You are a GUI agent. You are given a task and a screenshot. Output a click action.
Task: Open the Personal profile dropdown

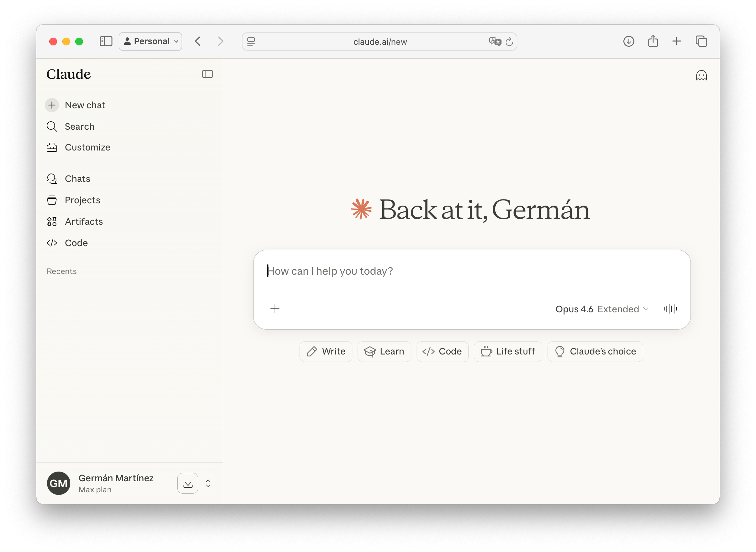pos(151,42)
